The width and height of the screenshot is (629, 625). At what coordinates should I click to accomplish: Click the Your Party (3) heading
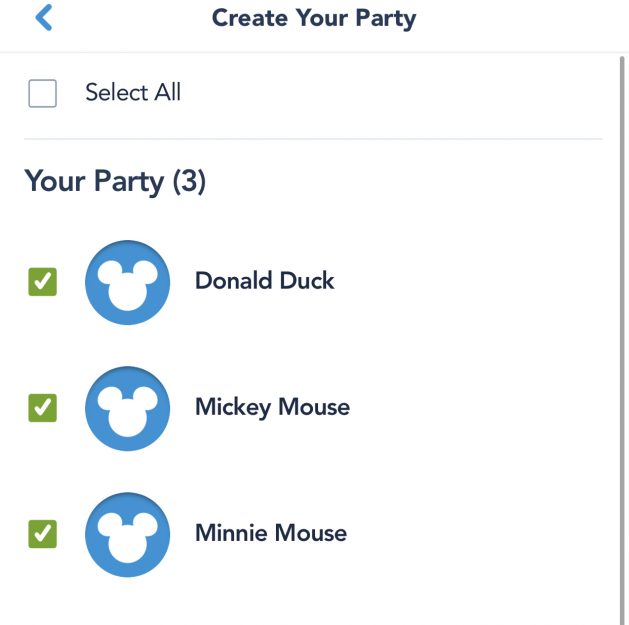115,181
